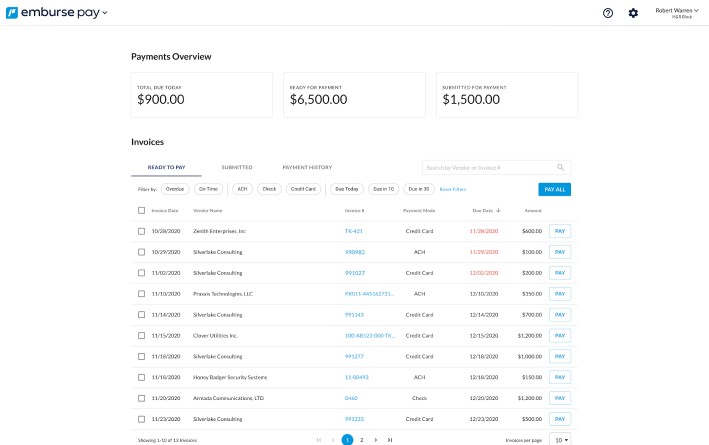Focus the Search by Vendor or Invoice field
709x445 pixels.
[x=496, y=167]
